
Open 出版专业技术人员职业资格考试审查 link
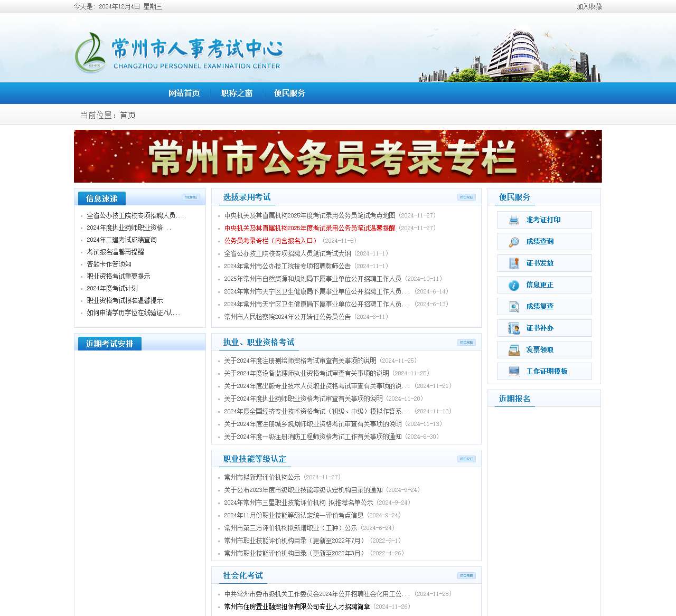[317, 386]
